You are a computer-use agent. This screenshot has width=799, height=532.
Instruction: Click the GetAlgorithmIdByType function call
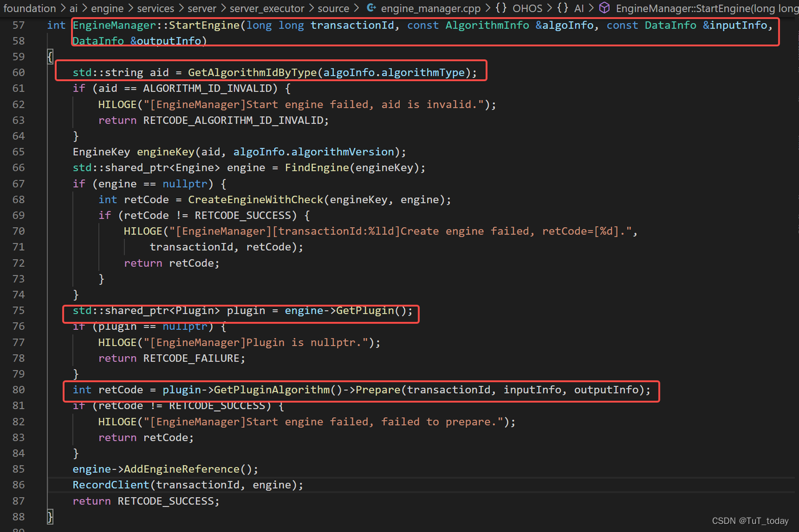[x=252, y=72]
